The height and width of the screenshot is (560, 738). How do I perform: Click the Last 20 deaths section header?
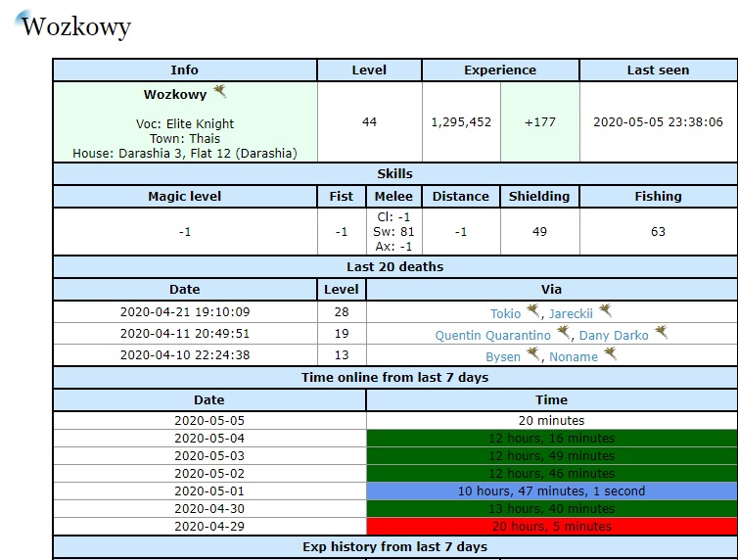[394, 267]
